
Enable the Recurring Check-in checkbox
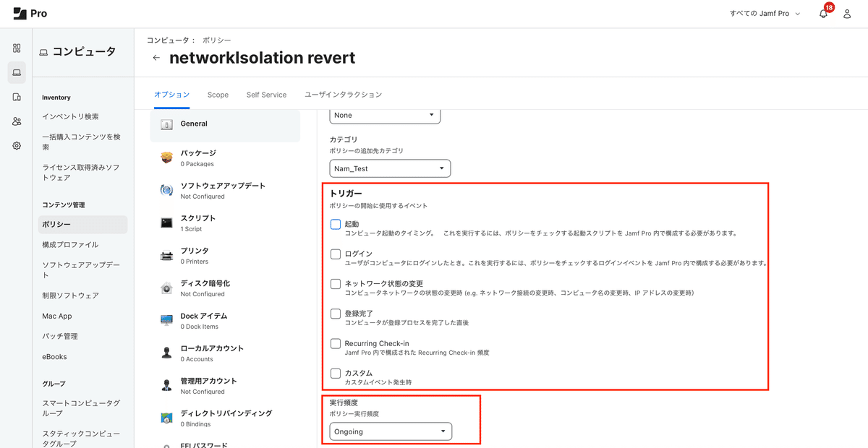coord(336,343)
